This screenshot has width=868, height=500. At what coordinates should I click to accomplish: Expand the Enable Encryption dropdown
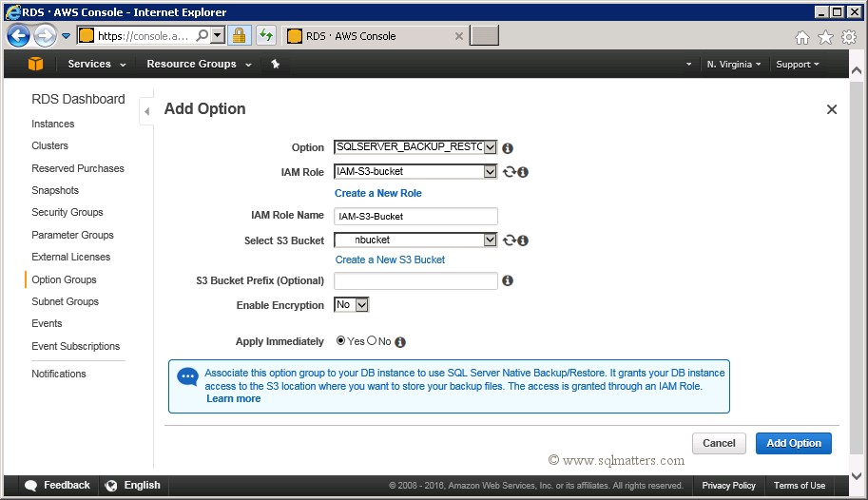[x=361, y=305]
